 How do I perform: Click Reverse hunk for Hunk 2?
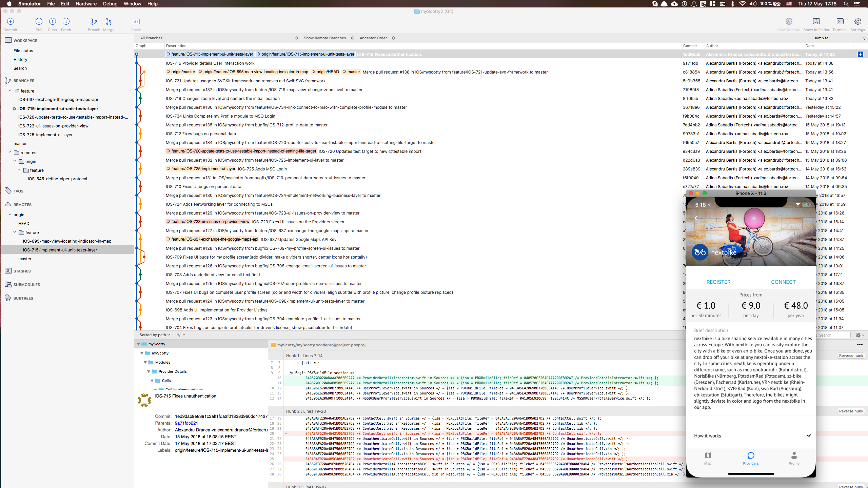(x=851, y=411)
